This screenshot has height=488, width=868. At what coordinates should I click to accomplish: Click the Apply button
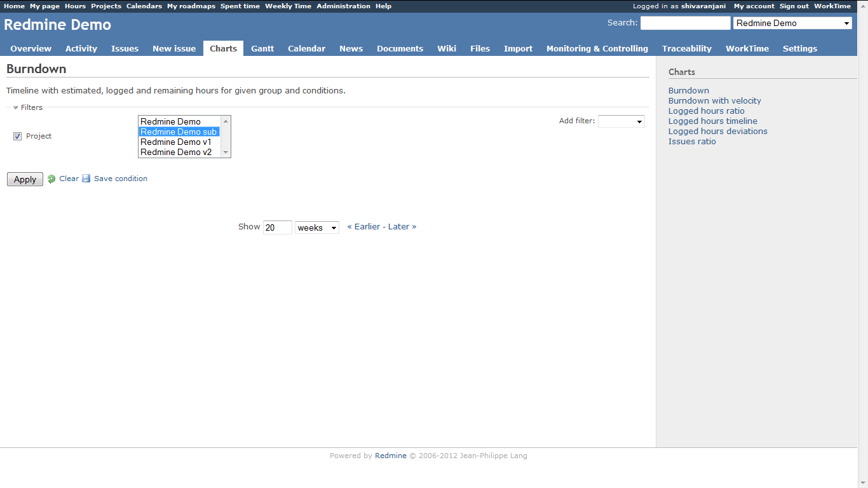click(25, 179)
